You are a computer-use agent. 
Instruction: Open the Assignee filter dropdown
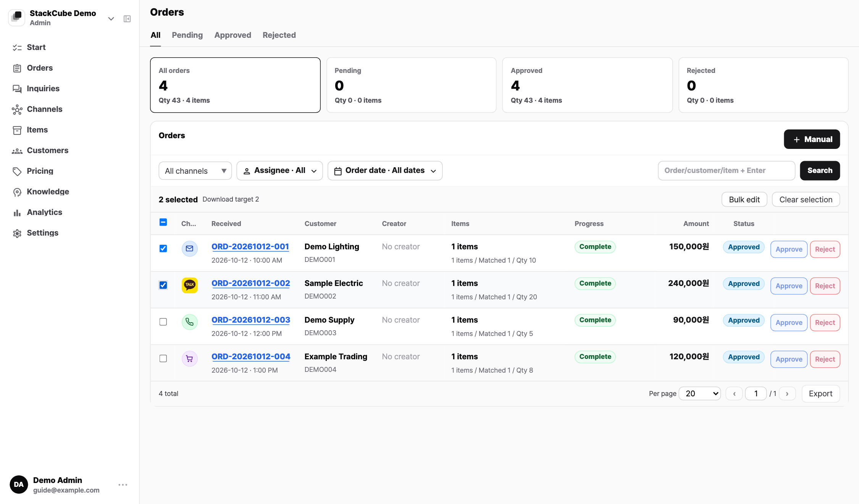coord(279,171)
